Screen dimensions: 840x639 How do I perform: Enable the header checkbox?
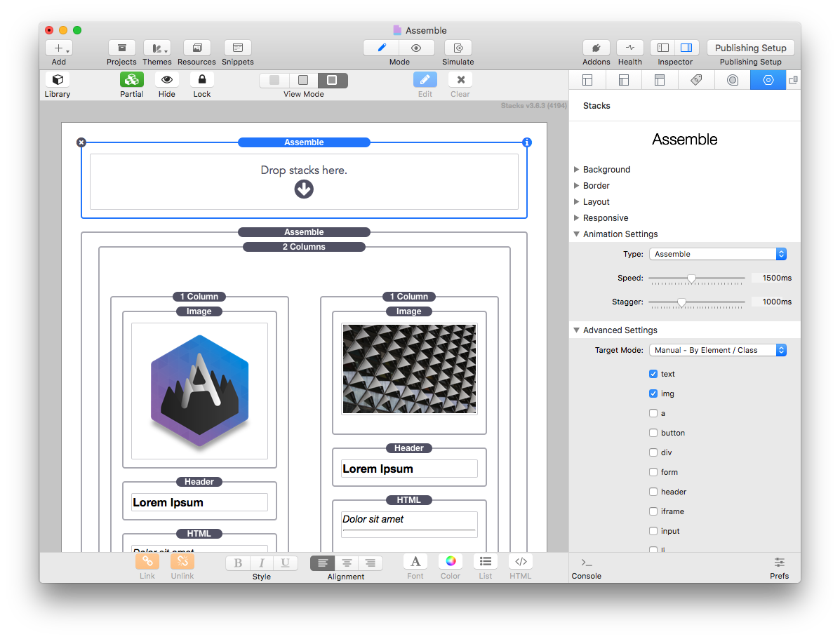tap(653, 492)
